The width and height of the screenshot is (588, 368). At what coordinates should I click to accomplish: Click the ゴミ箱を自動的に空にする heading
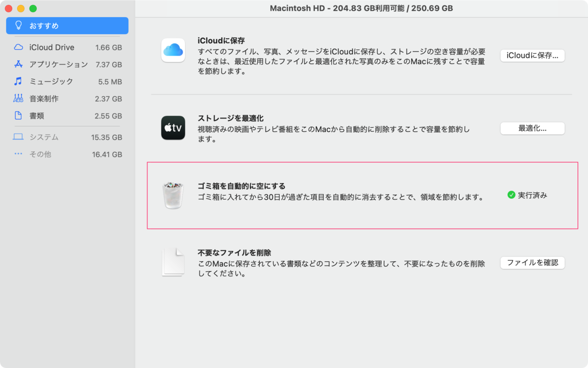coord(242,186)
